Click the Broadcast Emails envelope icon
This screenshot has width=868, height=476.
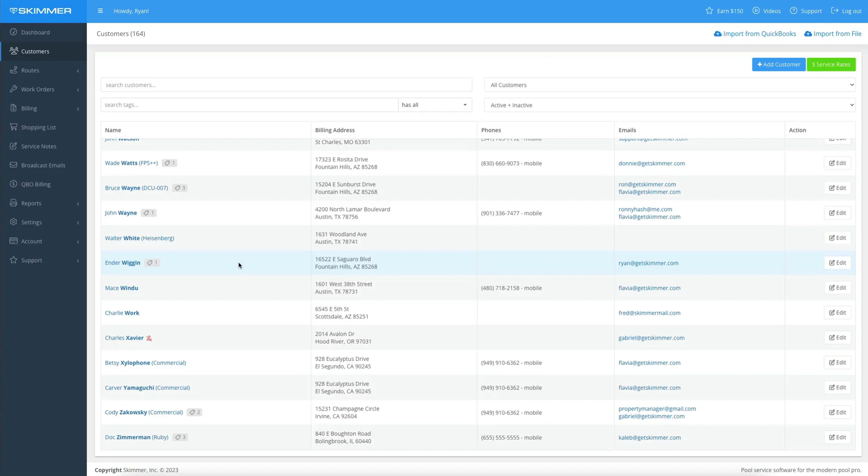point(14,165)
